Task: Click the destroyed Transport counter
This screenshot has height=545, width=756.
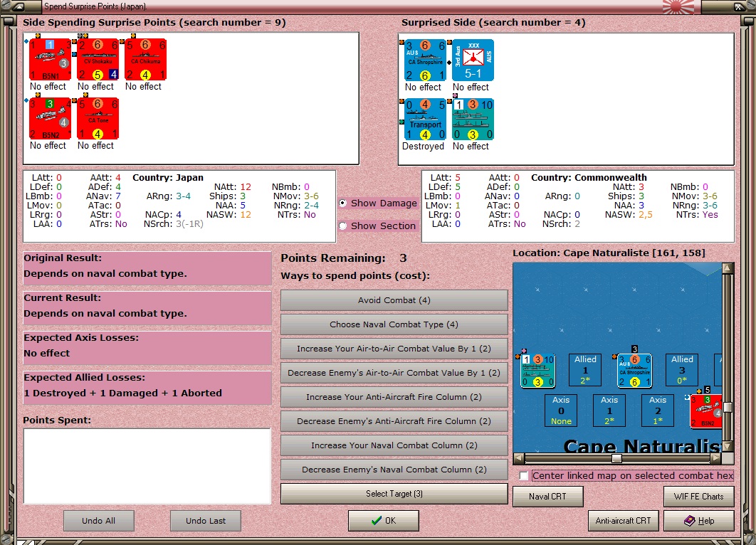Action: (x=425, y=119)
